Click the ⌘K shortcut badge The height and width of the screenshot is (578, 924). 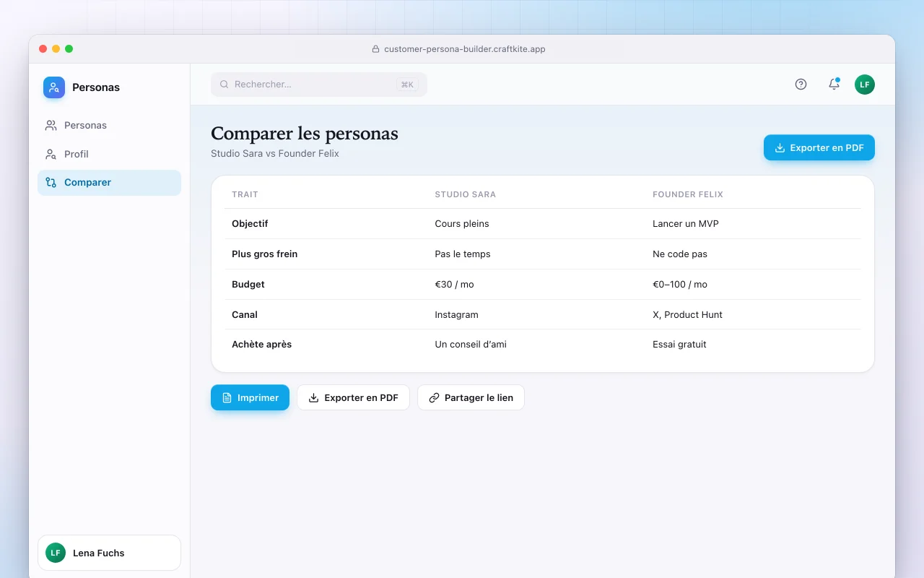[x=407, y=85]
